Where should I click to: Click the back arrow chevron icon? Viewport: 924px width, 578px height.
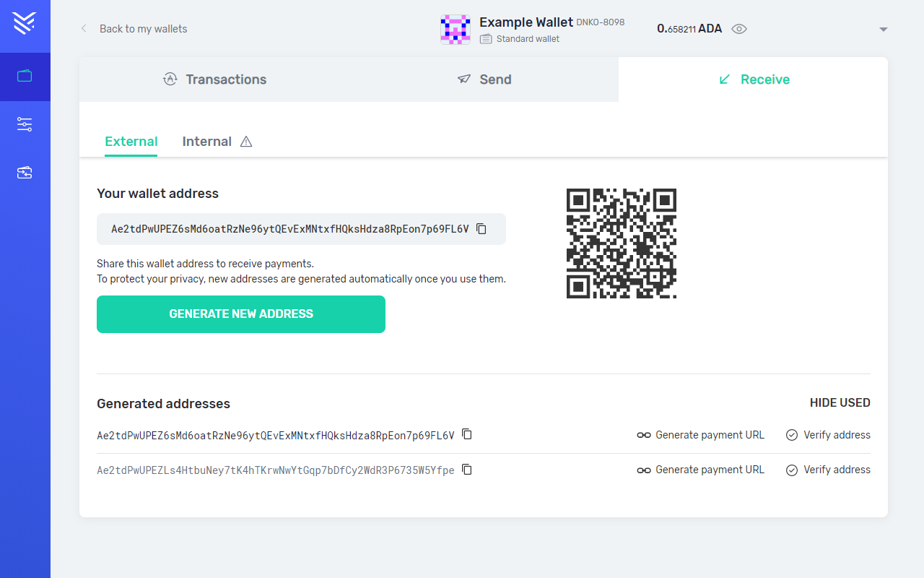pyautogui.click(x=84, y=29)
